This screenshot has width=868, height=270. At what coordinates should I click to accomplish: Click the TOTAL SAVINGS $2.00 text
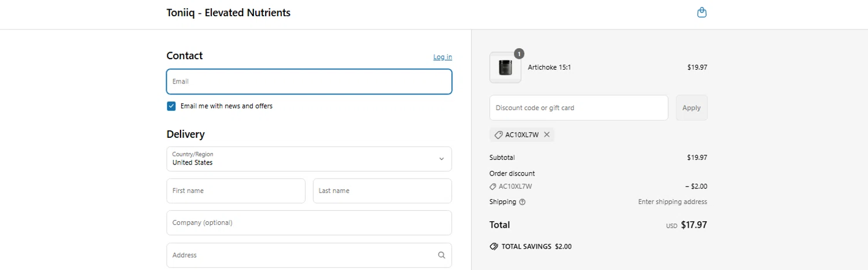pos(536,246)
